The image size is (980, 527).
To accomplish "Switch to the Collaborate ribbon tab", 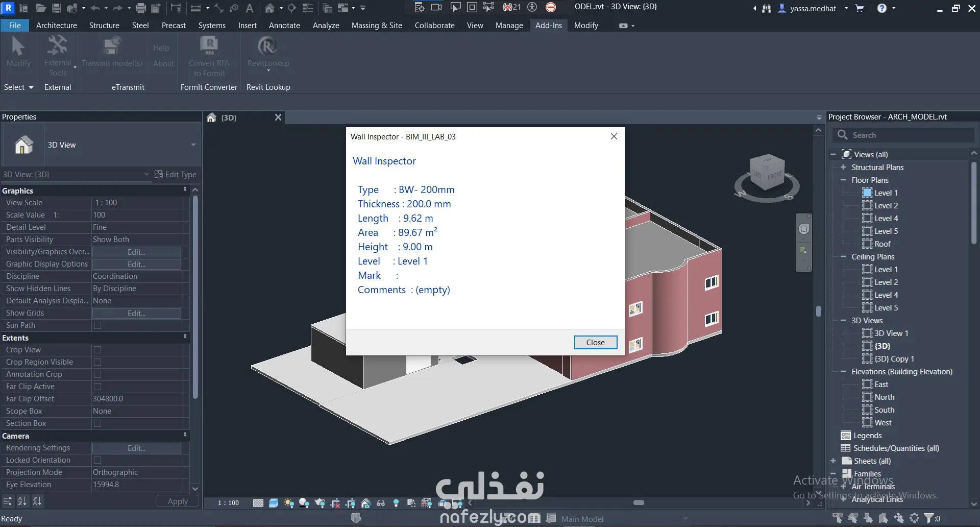I will 434,25.
